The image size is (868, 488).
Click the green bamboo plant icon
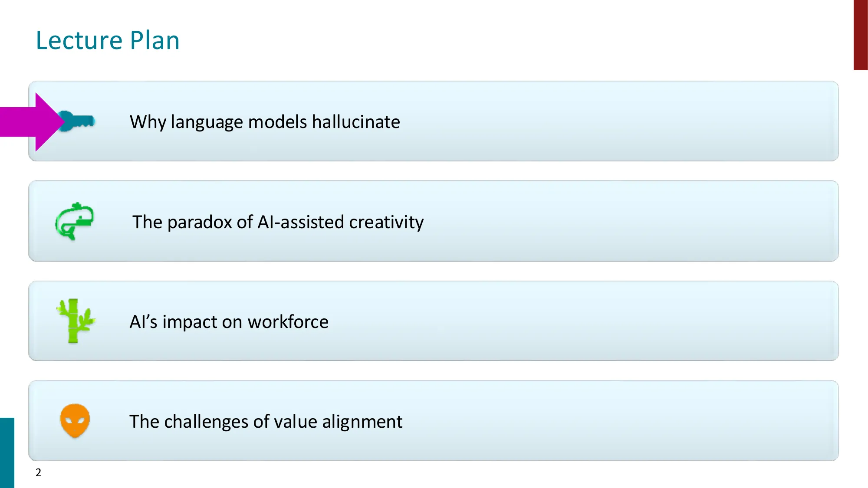pos(75,321)
